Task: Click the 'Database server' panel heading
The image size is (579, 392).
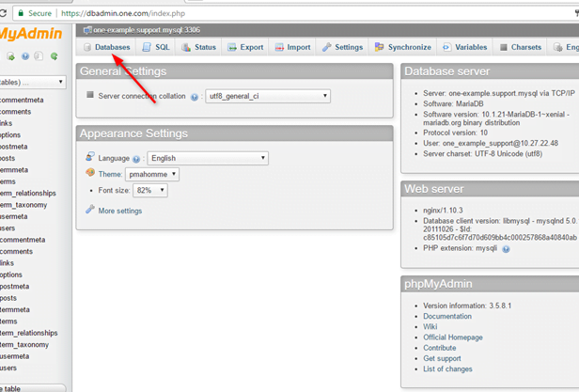Action: [x=446, y=71]
